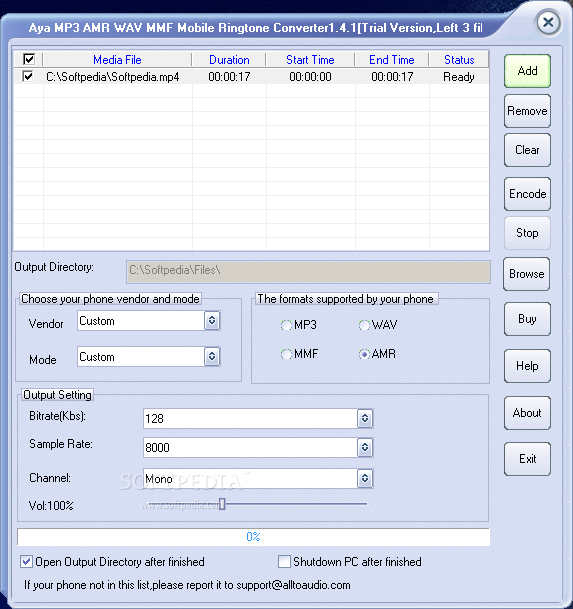Select the AMR format radio button

coord(364,354)
